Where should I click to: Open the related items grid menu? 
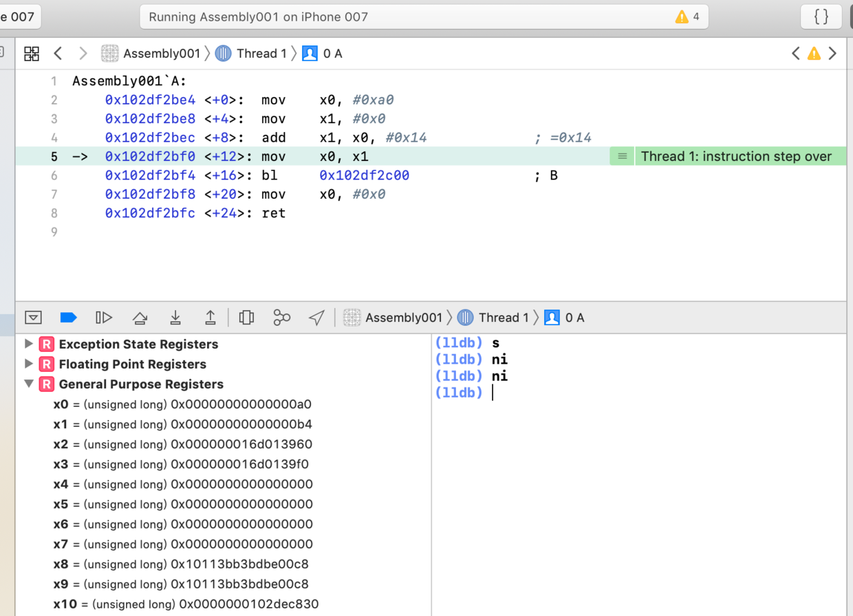[32, 54]
